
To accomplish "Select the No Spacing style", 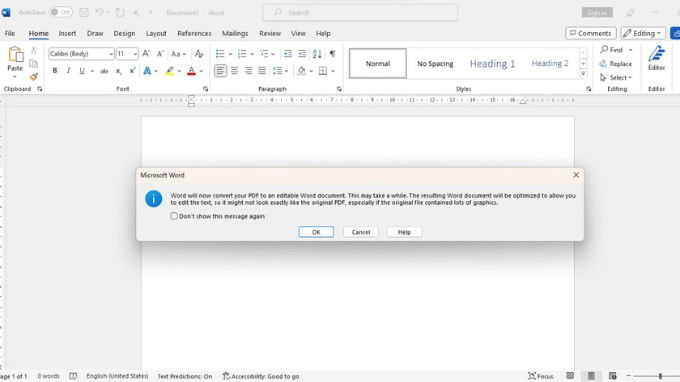I will point(435,64).
